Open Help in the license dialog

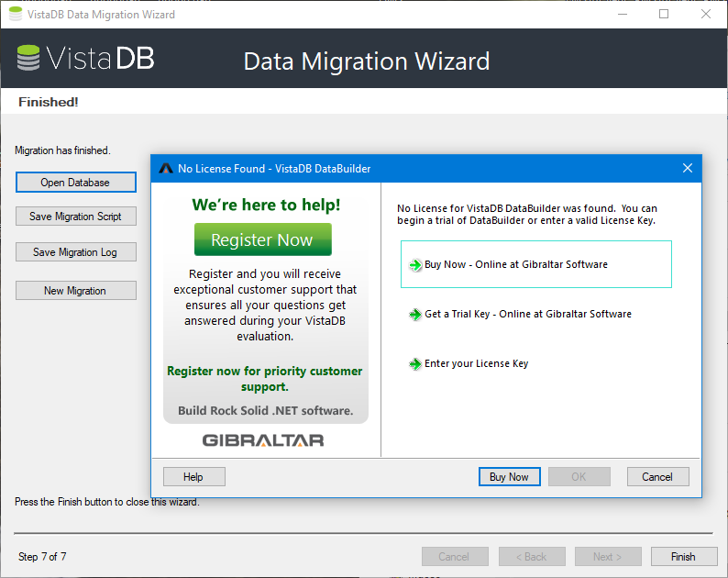(194, 477)
